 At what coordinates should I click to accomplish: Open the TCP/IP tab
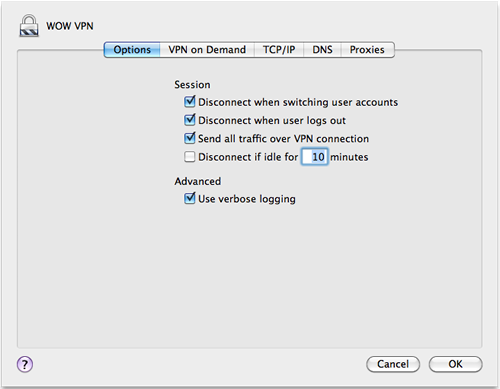[x=279, y=50]
